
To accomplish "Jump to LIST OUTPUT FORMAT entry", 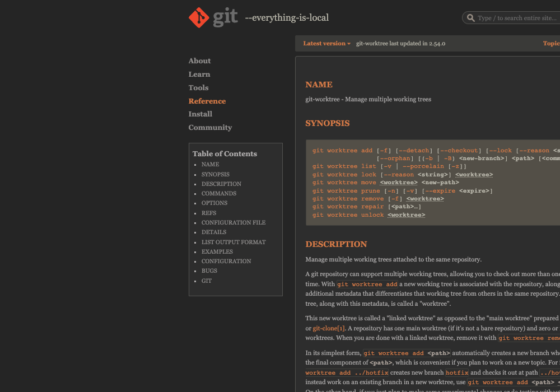I will [x=233, y=242].
